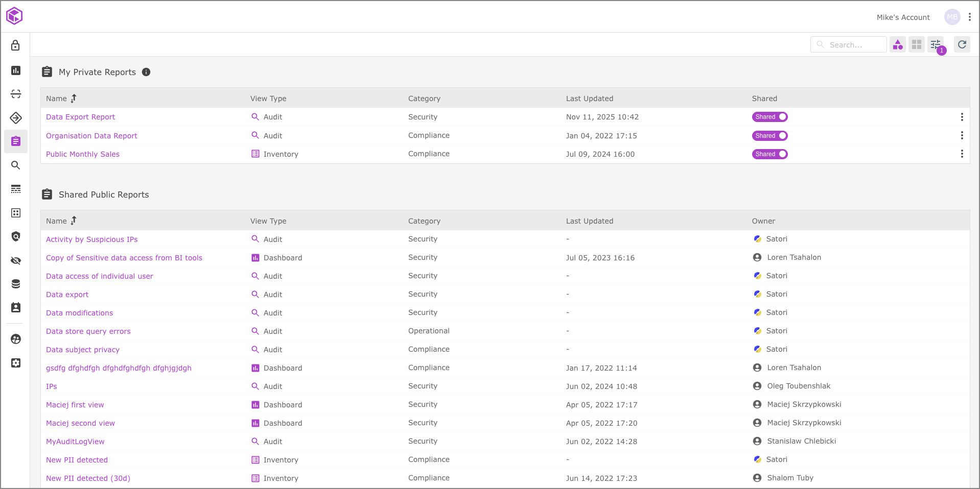980x489 pixels.
Task: Open the database stack icon in sidebar
Action: 16,284
